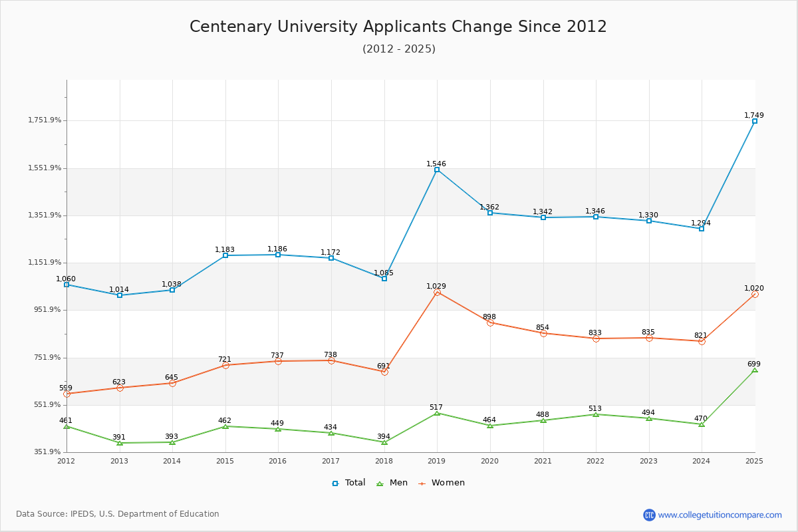Select Women data point 691 for 2018

(384, 372)
